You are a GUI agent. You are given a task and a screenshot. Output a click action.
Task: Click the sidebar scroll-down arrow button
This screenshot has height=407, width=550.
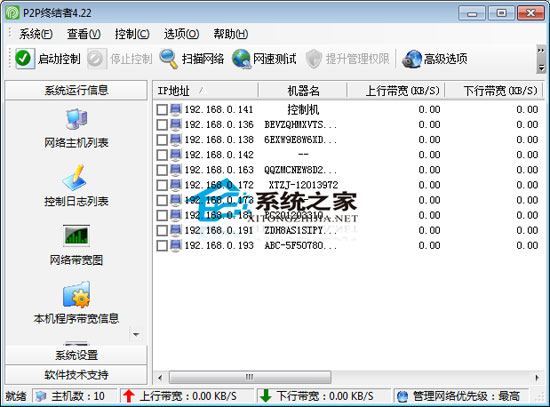136,334
